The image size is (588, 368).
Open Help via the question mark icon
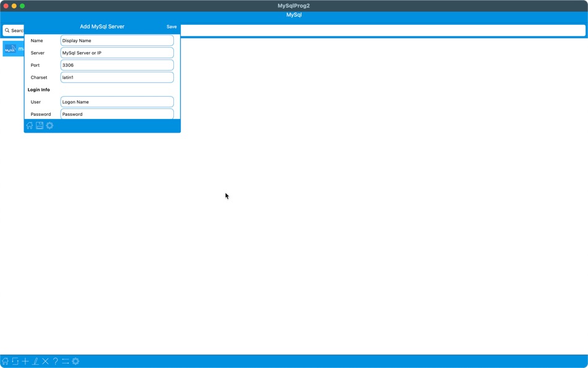tap(55, 361)
